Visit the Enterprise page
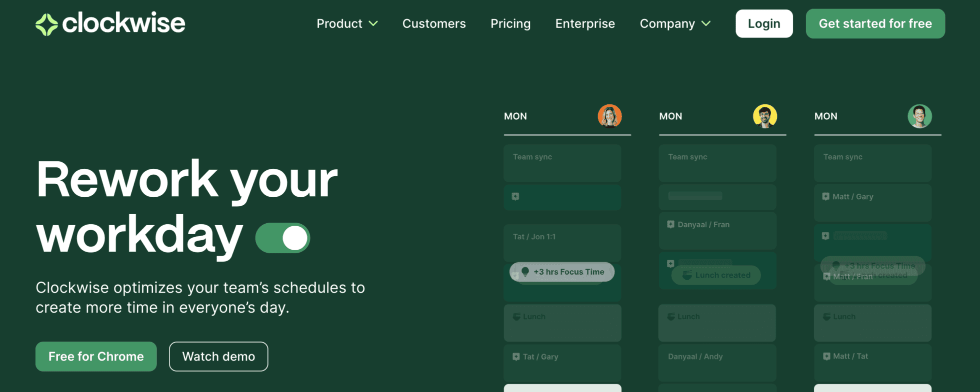 (x=585, y=23)
